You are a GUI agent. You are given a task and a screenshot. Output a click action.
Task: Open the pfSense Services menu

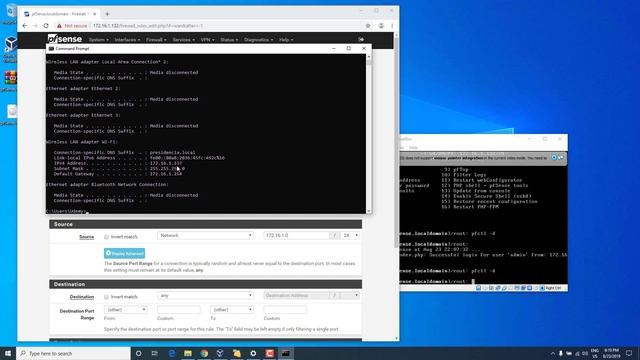pyautogui.click(x=183, y=40)
